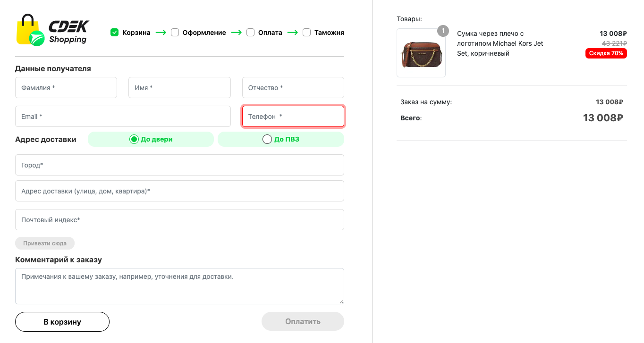This screenshot has width=644, height=343.
Task: Click the Заказ на сумму label
Action: pos(426,102)
